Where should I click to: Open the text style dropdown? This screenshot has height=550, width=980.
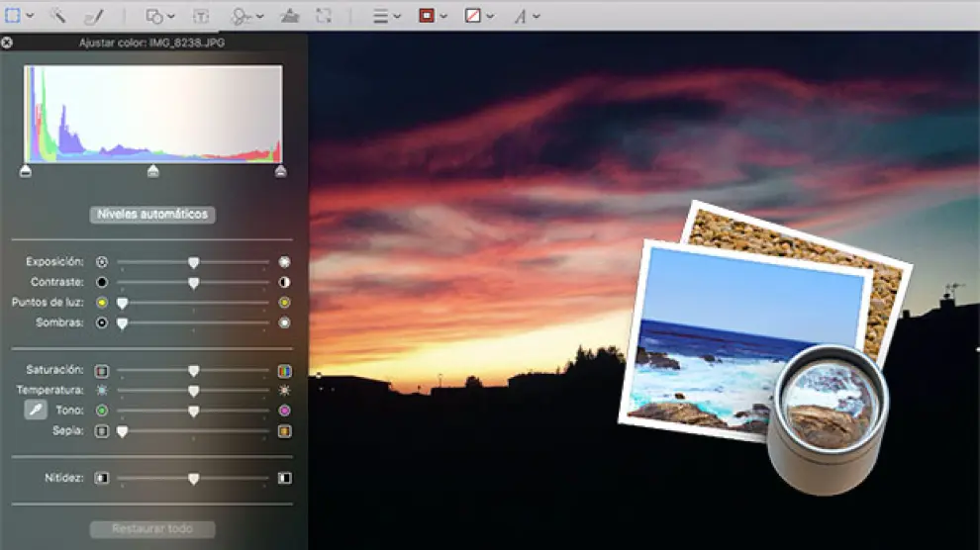point(527,16)
